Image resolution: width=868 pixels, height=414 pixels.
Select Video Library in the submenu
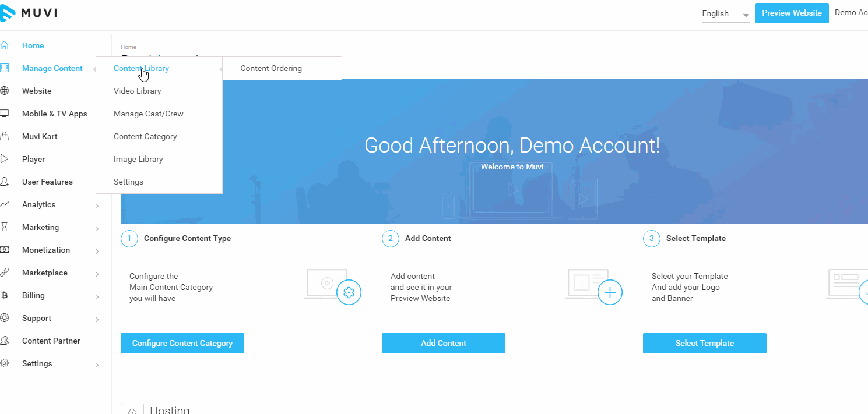point(137,91)
